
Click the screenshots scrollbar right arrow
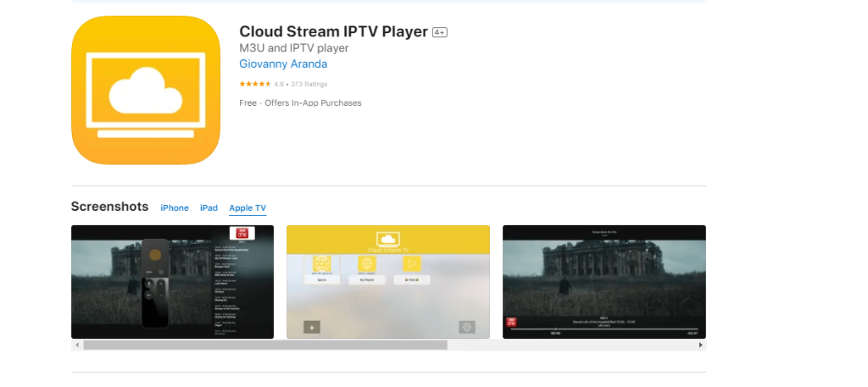click(700, 346)
